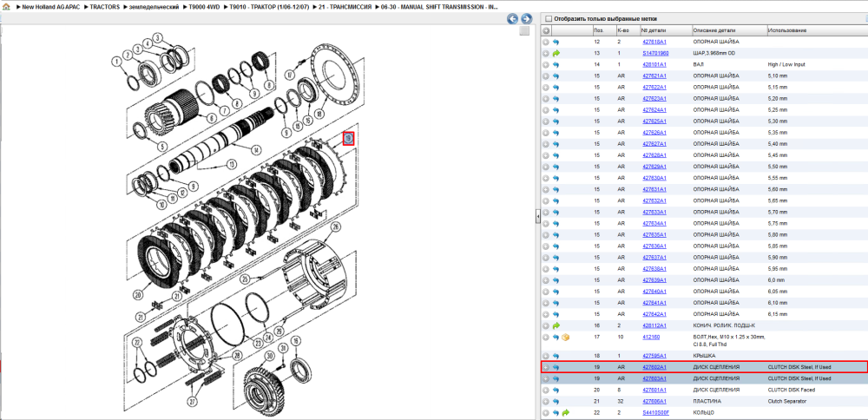Open 'земледельческий' breadcrumb

155,7
